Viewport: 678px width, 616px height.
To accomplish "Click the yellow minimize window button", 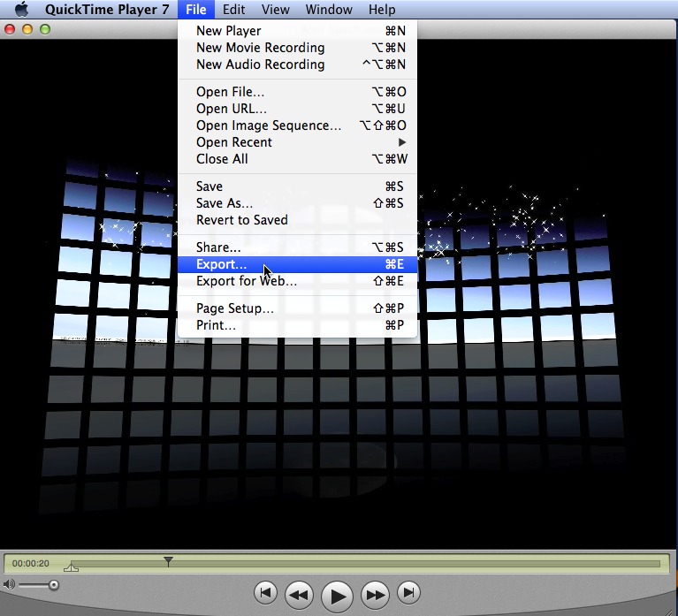I will coord(27,29).
